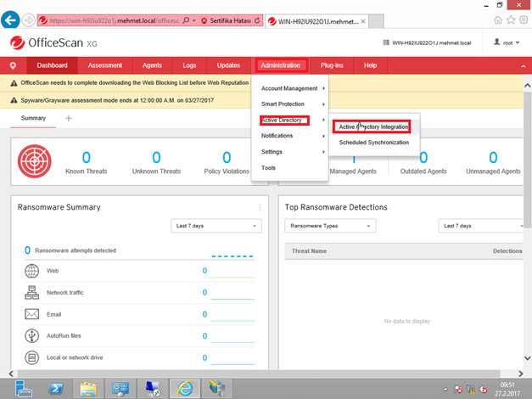Click the Unknown Threats count
Viewport: 532px width, 399px height.
point(156,158)
